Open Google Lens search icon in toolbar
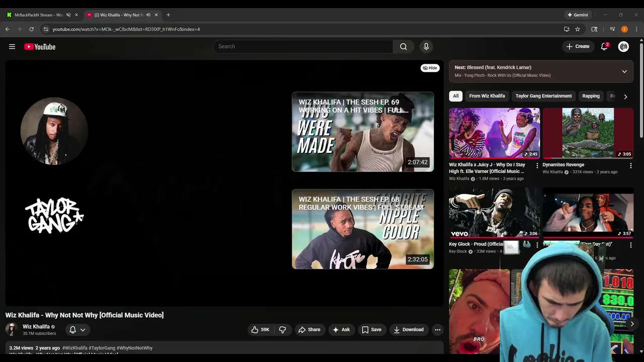Viewport: 644px width, 362px height. (x=594, y=29)
